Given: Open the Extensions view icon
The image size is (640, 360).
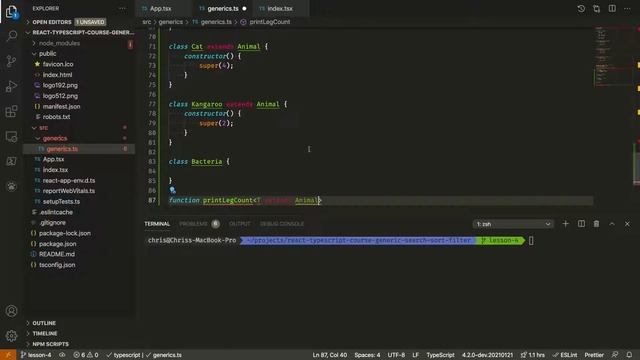Looking at the screenshot, I should pyautogui.click(x=11, y=111).
